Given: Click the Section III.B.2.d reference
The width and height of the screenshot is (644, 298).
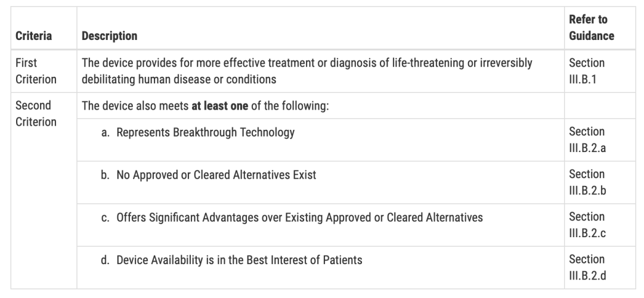Looking at the screenshot, I should coord(587,268).
